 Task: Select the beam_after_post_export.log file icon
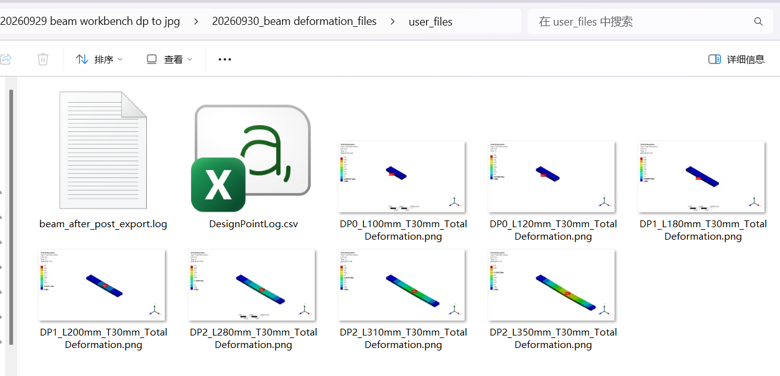103,150
